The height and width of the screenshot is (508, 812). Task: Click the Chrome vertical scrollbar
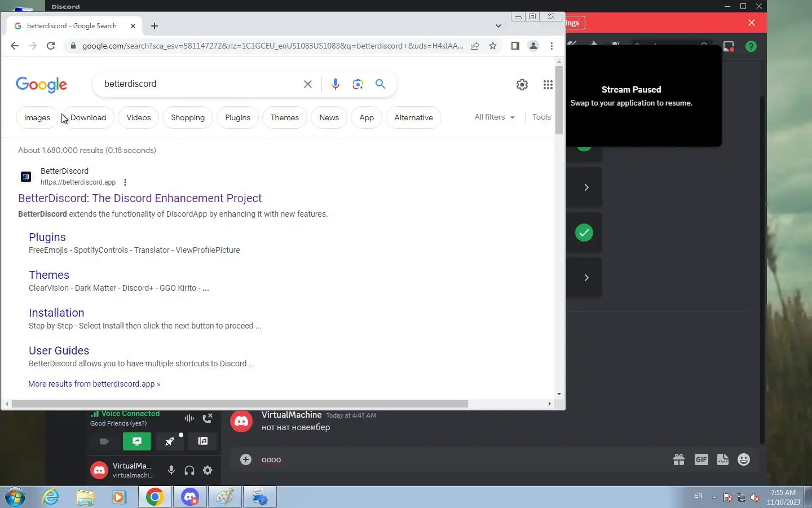(x=559, y=100)
